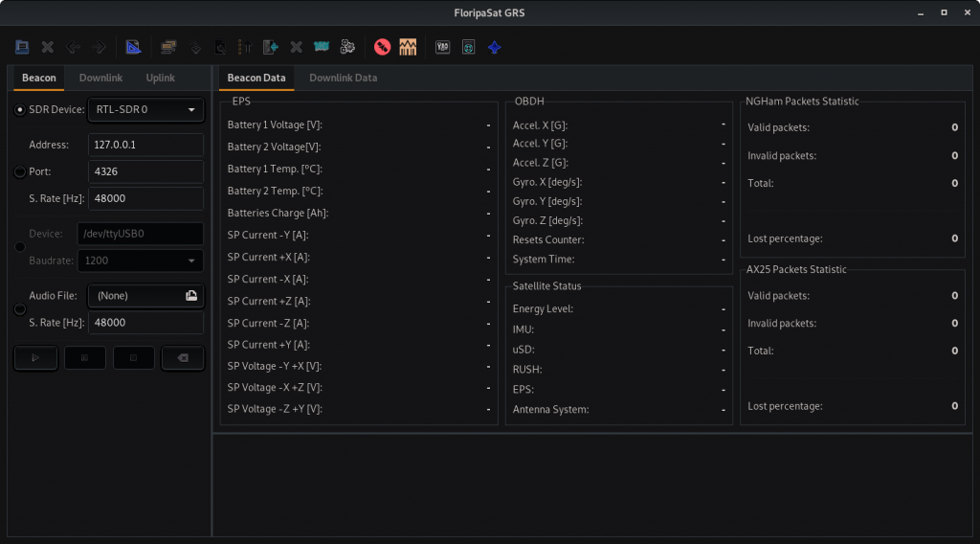Open the RTL-SDR 0 device dropdown
Image resolution: width=980 pixels, height=544 pixels.
145,110
